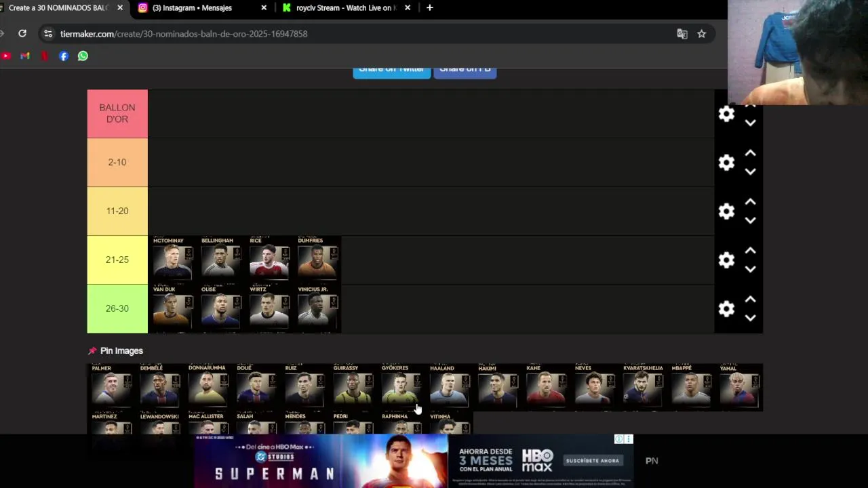This screenshot has height=488, width=868.
Task: Open settings gear for 11-20 tier
Action: tap(726, 211)
